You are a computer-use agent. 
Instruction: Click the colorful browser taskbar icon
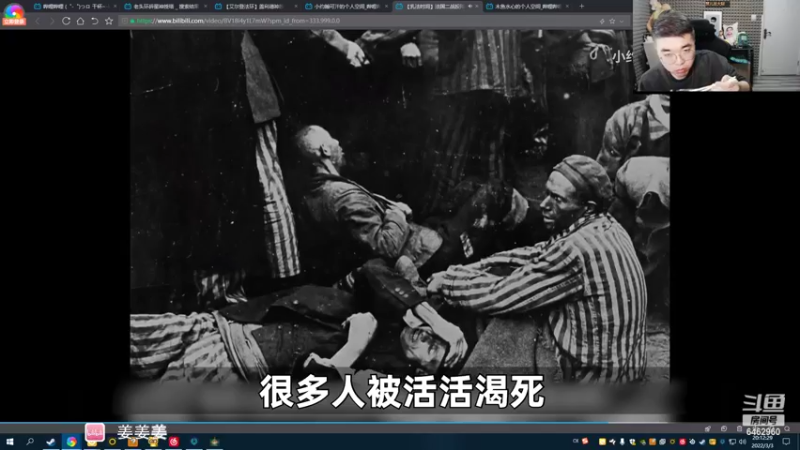[71, 441]
